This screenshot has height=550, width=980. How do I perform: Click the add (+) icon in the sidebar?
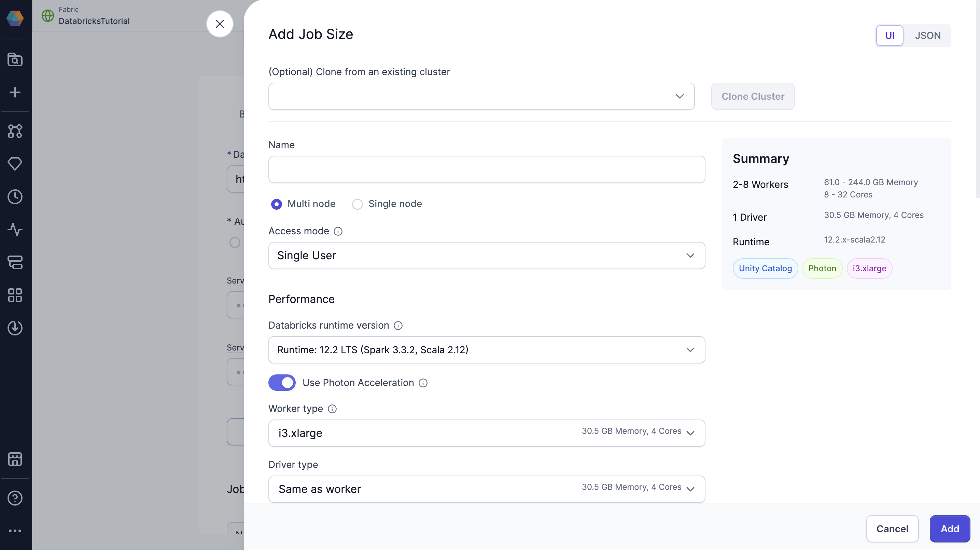[x=15, y=92]
